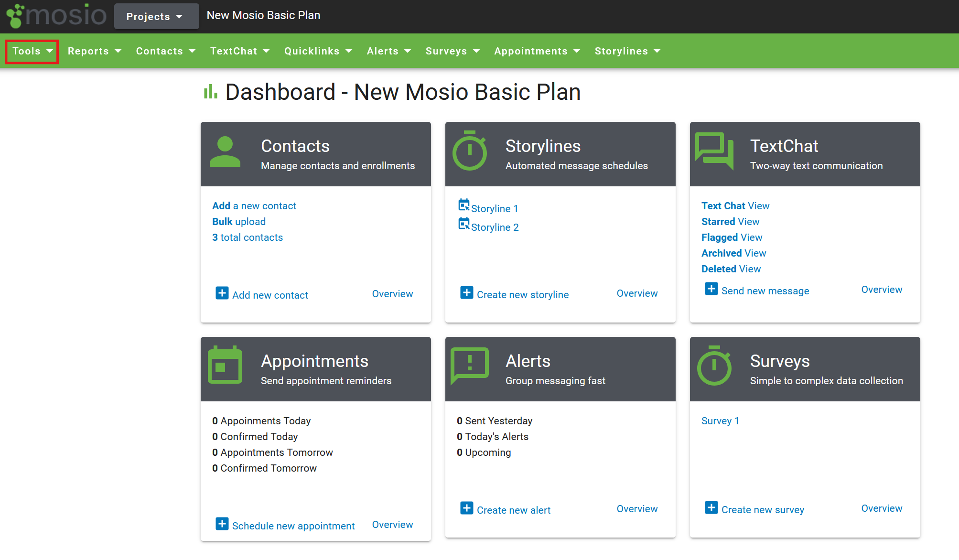The image size is (959, 560).
Task: Click the calendar icon next to Storyline 2
Action: coord(464,224)
